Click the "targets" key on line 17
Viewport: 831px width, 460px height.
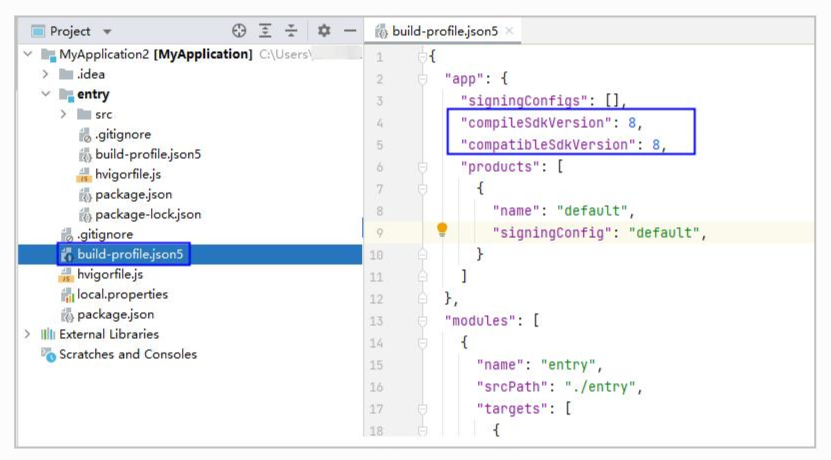[512, 409]
